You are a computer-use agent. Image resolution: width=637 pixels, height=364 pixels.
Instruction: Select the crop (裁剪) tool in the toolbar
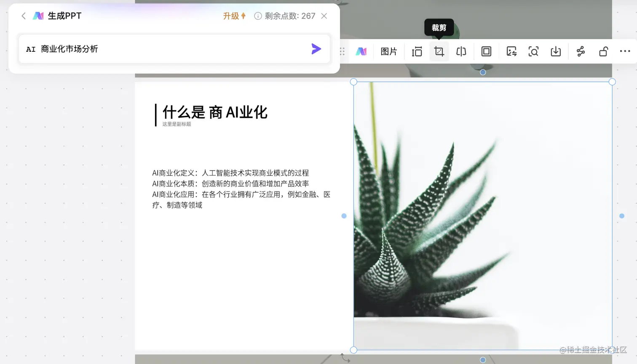click(x=439, y=51)
